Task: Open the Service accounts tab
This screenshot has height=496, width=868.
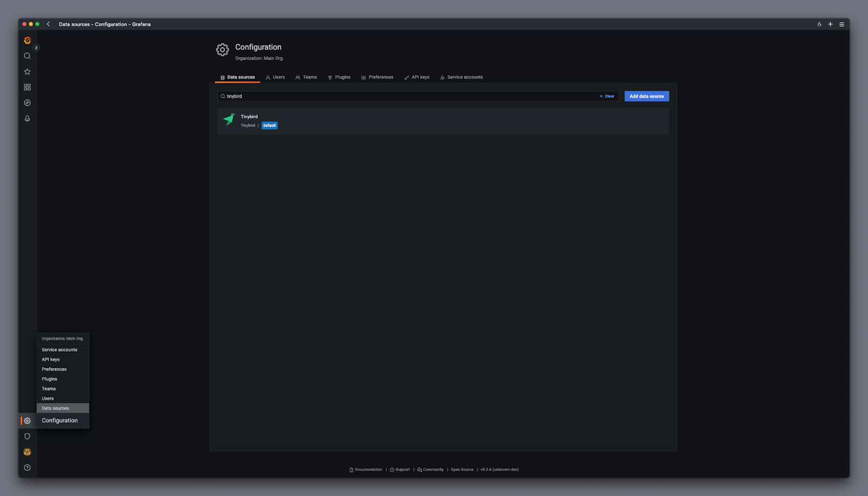Action: (x=461, y=77)
